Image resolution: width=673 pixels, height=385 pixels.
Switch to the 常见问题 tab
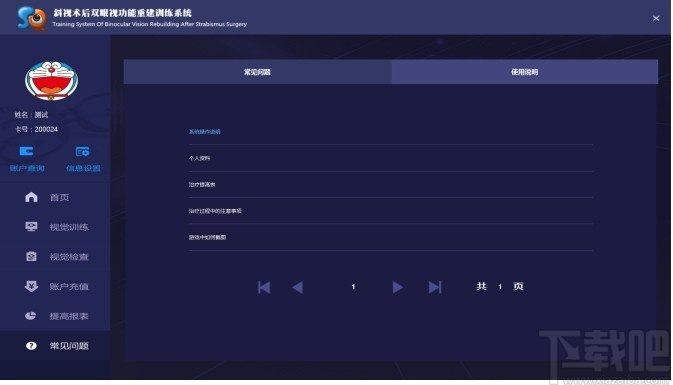click(x=258, y=72)
